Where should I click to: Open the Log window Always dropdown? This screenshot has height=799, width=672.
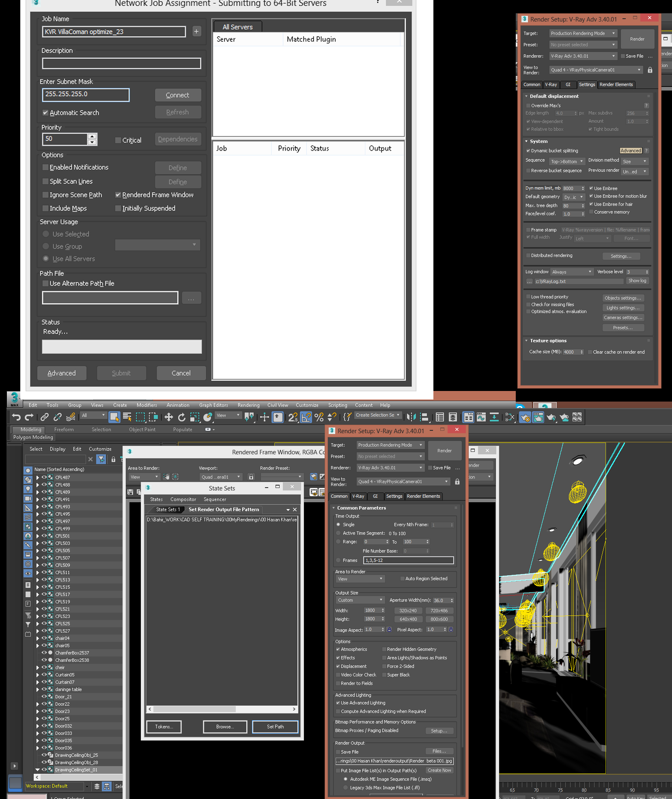coord(572,272)
